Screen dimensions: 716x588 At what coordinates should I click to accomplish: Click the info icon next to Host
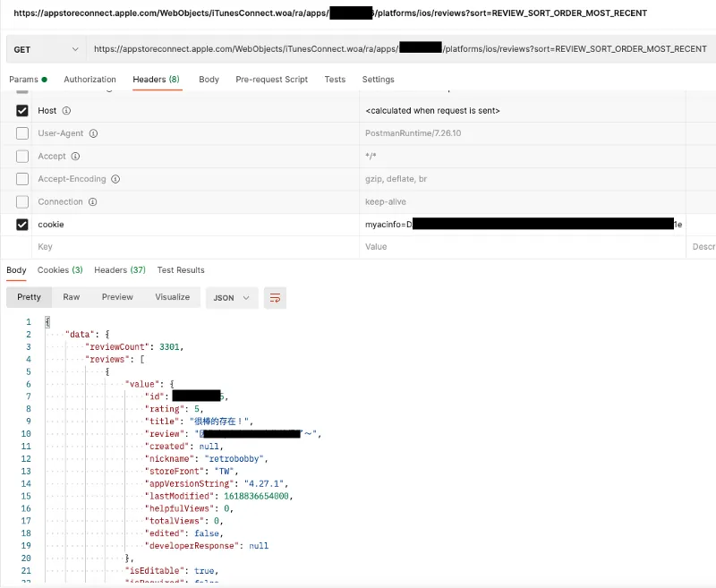(67, 111)
